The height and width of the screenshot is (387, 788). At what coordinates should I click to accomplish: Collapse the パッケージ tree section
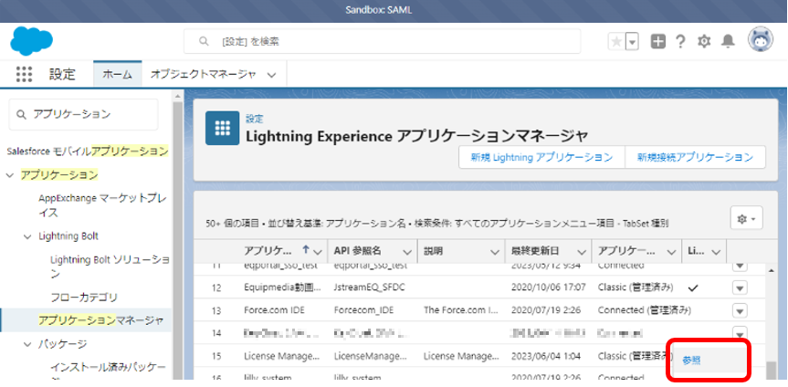point(28,344)
